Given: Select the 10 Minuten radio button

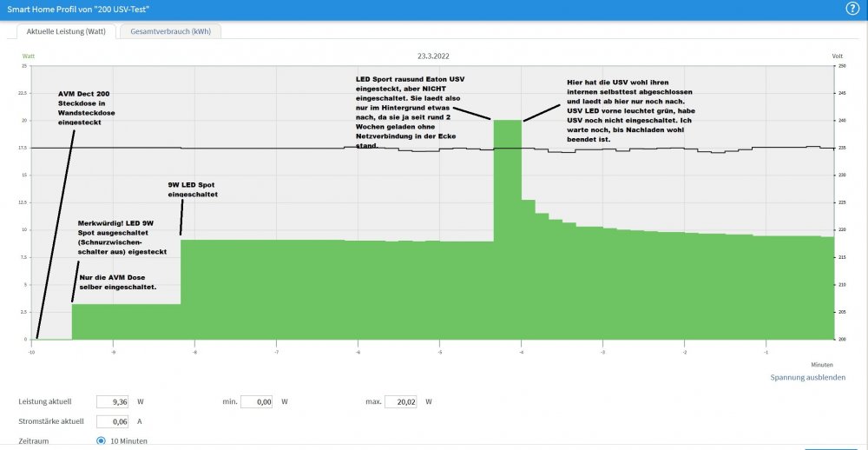Looking at the screenshot, I should tap(101, 441).
